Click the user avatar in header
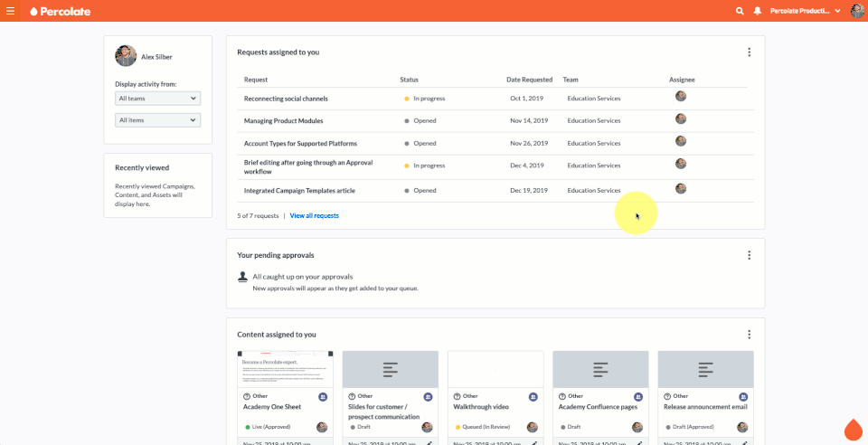This screenshot has width=868, height=445. click(857, 11)
